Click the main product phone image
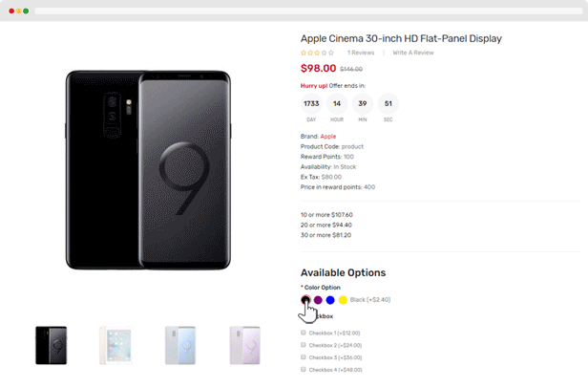588x388 pixels. pyautogui.click(x=148, y=170)
